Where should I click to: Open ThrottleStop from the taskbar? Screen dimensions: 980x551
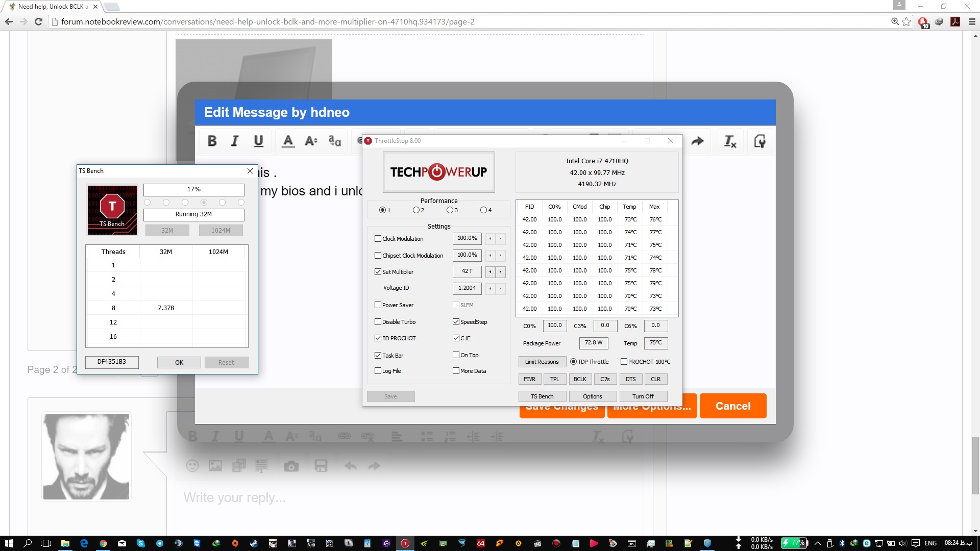[405, 543]
